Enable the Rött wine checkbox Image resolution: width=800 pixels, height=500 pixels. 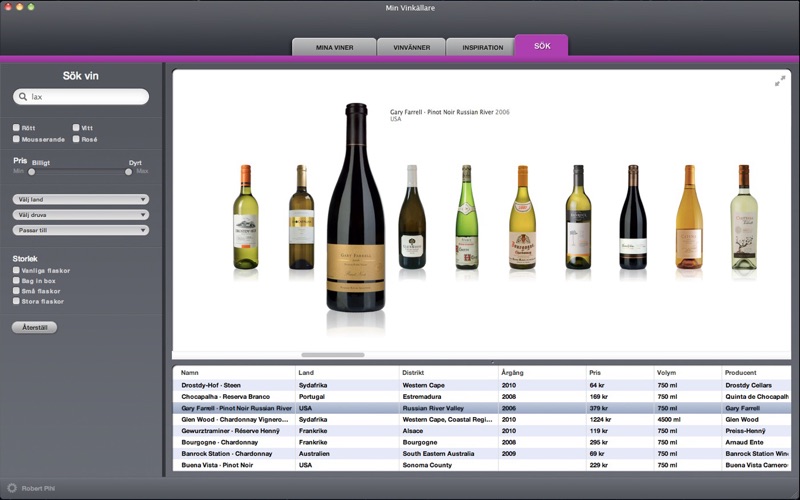[17, 128]
